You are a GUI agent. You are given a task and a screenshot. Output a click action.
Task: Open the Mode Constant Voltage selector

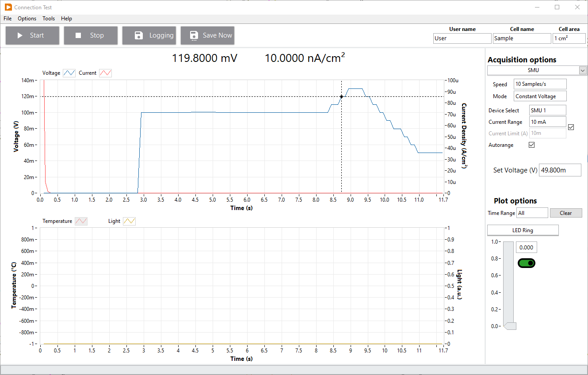[x=540, y=96]
